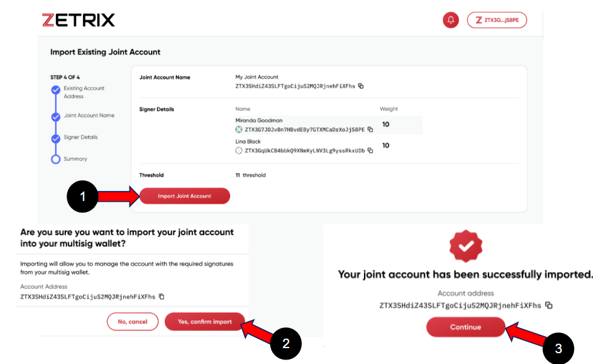The height and width of the screenshot is (364, 593).
Task: Confirm with Yes, confirm import
Action: pyautogui.click(x=204, y=322)
